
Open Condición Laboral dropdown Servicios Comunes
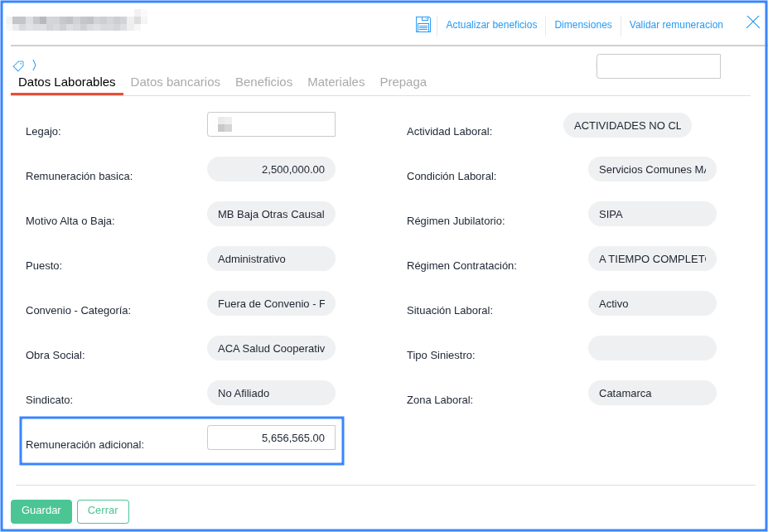click(x=652, y=170)
